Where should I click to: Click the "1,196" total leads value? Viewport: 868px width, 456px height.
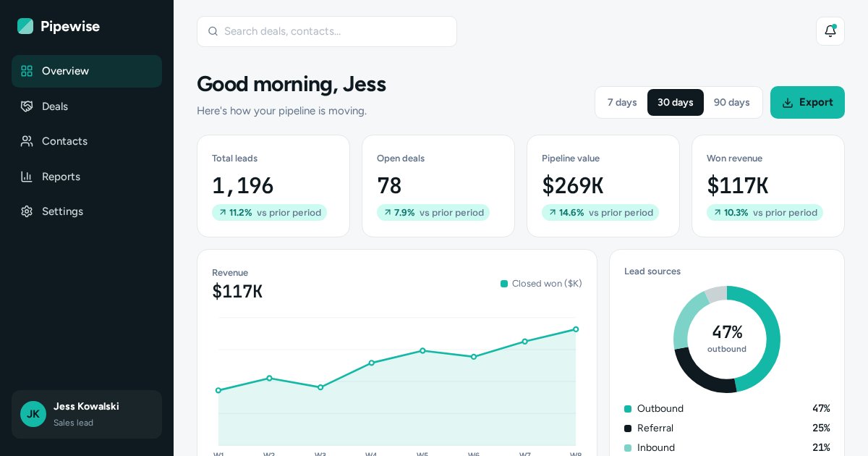[243, 186]
